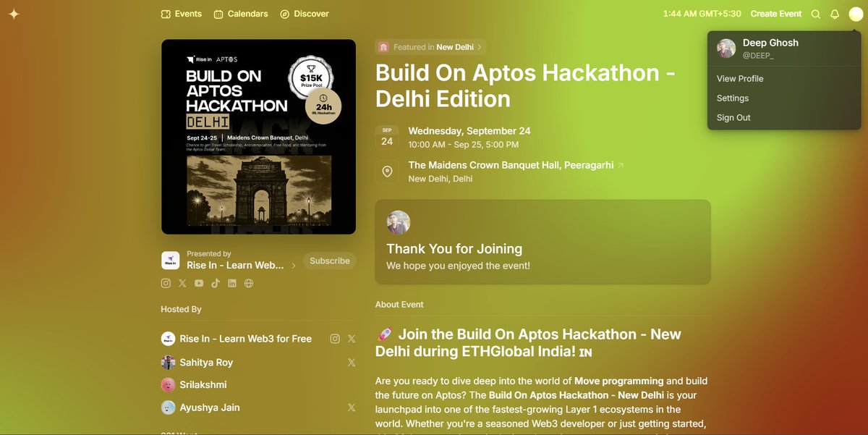Screen dimensions: 868x435
Task: Click the Events ticket icon in the navbar
Action: 164,13
